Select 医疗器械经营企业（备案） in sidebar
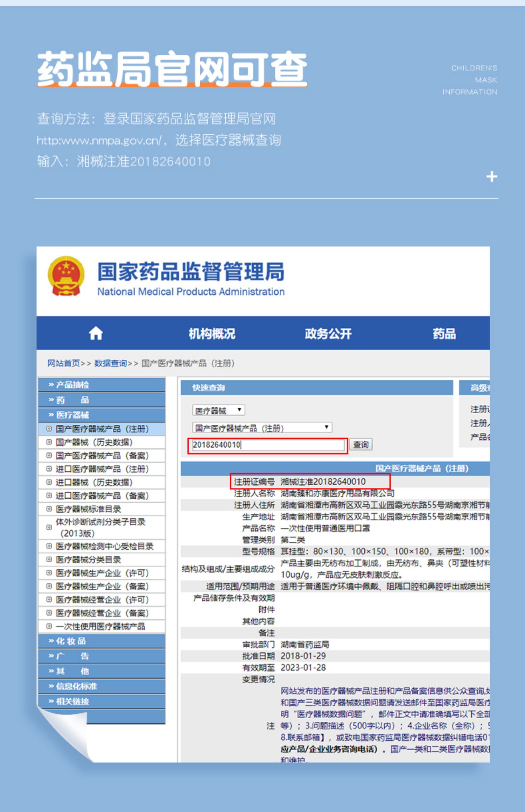The width and height of the screenshot is (525, 812). click(101, 613)
